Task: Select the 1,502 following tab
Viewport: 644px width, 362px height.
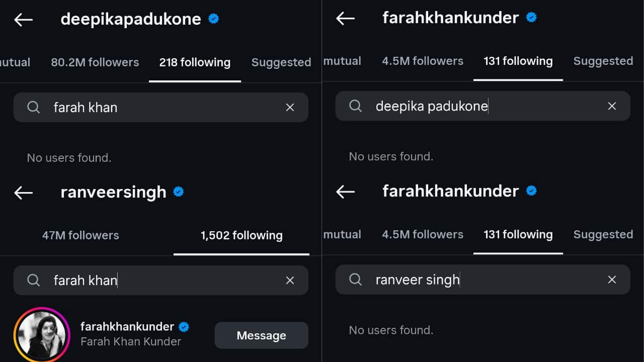Action: [242, 235]
